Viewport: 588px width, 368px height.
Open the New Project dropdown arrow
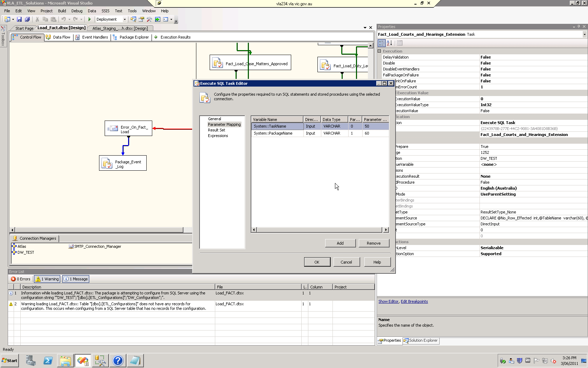coord(13,19)
